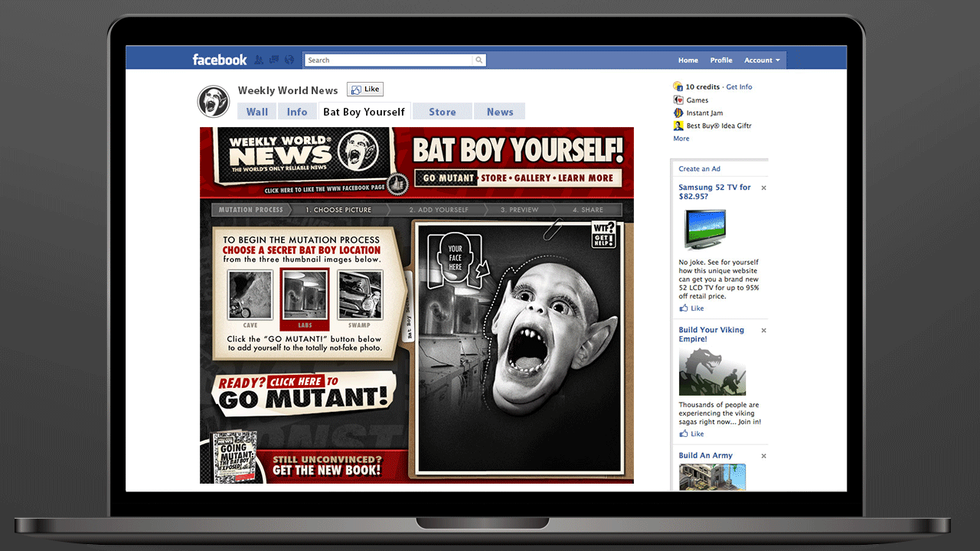
Task: Switch to the Bat Boy Yourself tab
Action: click(364, 111)
